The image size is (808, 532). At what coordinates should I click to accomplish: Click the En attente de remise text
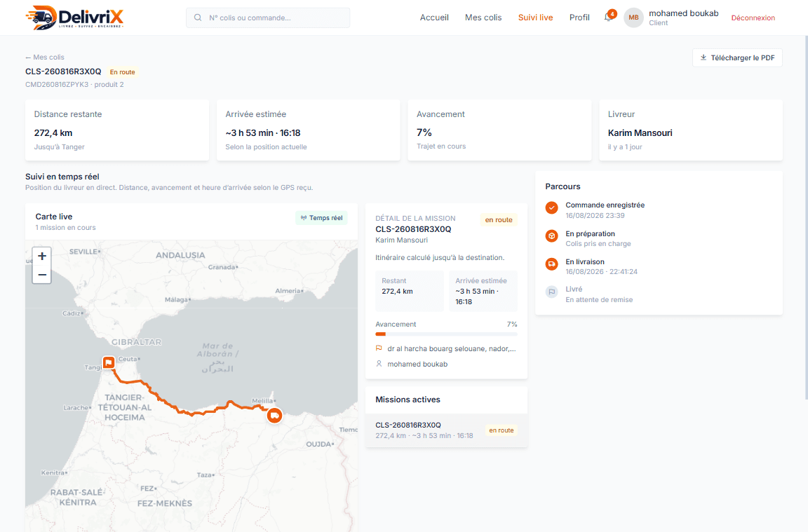(599, 299)
